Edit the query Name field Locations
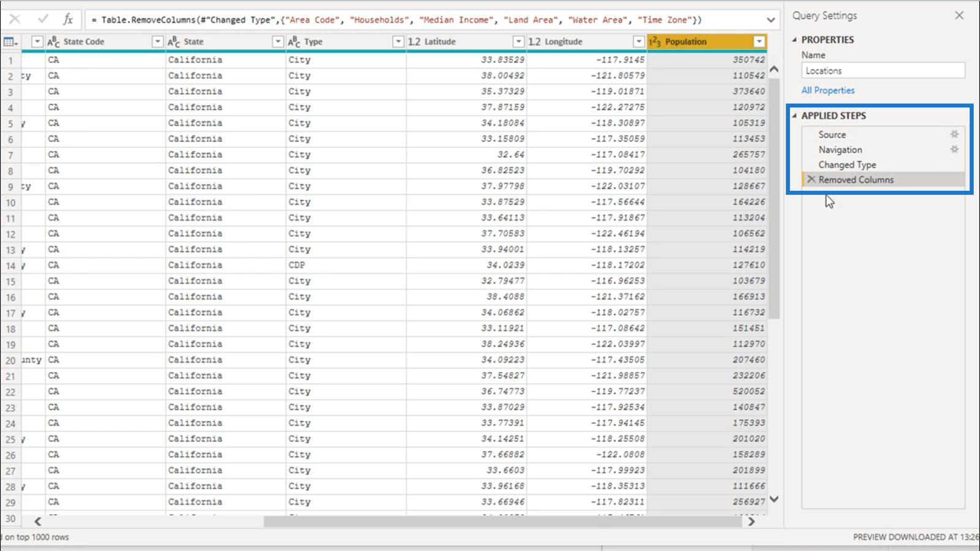 click(883, 70)
